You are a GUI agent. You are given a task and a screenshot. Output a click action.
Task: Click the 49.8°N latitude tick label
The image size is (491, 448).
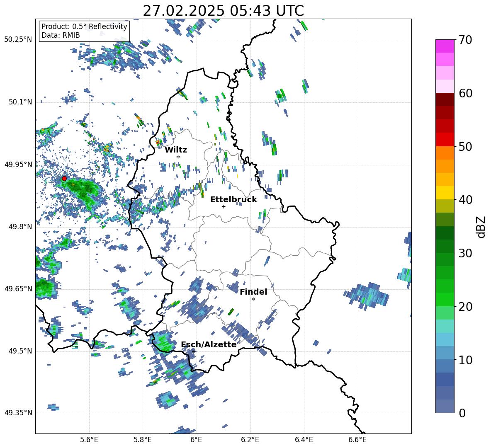(20, 227)
